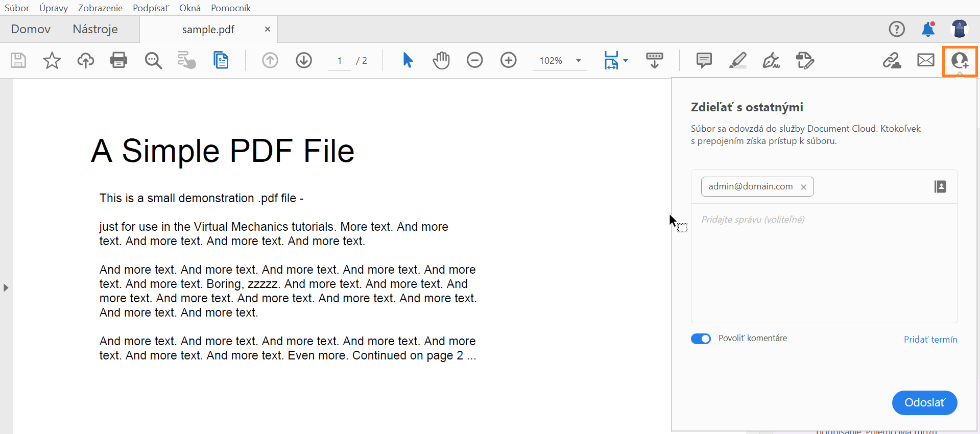Go to previous page arrow
Viewport: 980px width, 434px height.
(x=270, y=60)
